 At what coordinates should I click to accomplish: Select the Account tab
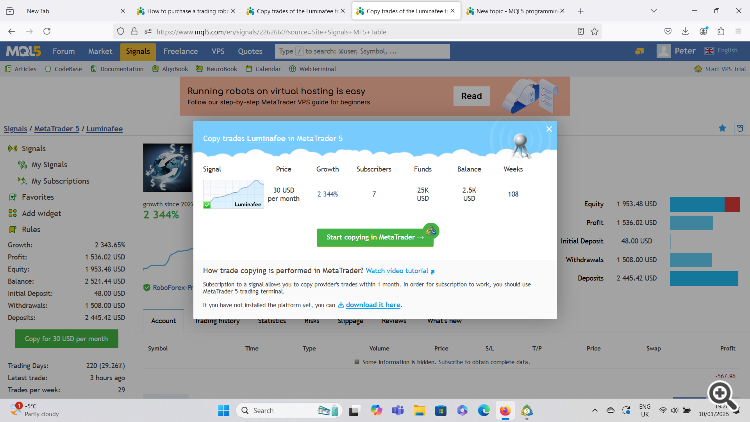click(164, 321)
